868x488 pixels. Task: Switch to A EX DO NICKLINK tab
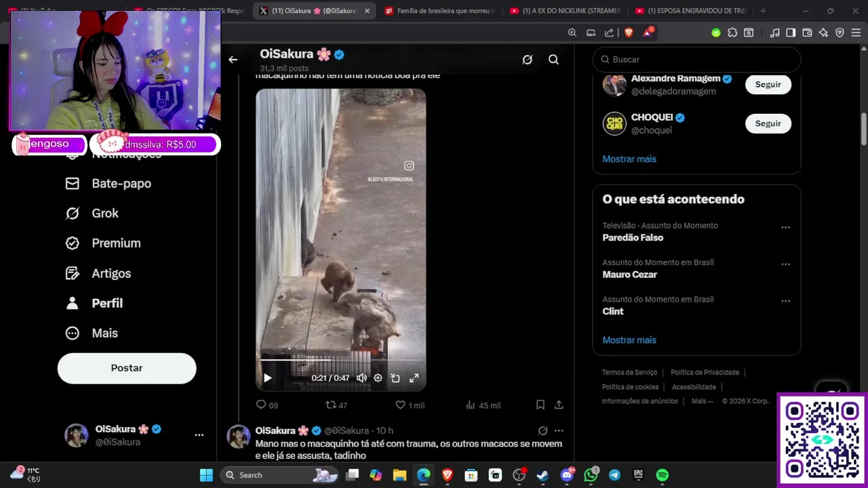coord(565,11)
